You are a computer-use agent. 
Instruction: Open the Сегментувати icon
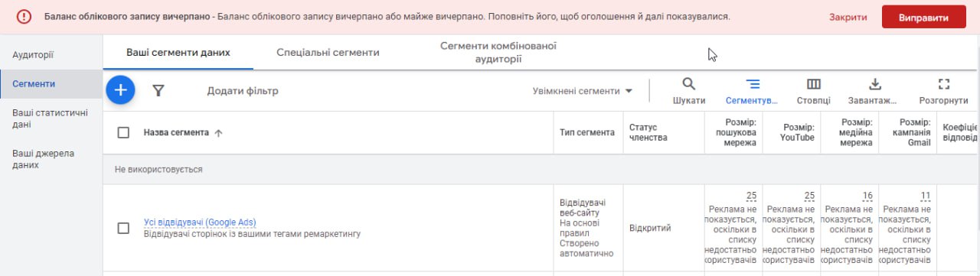tap(753, 84)
